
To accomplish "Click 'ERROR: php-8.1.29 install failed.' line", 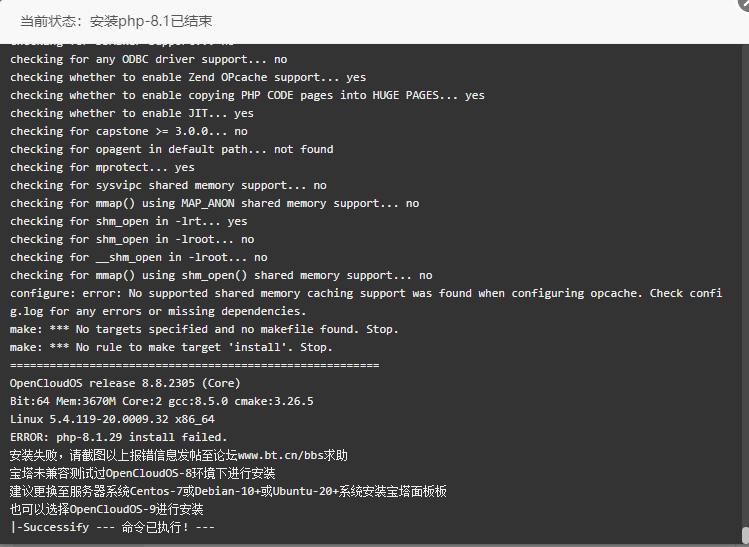I will pyautogui.click(x=118, y=437).
